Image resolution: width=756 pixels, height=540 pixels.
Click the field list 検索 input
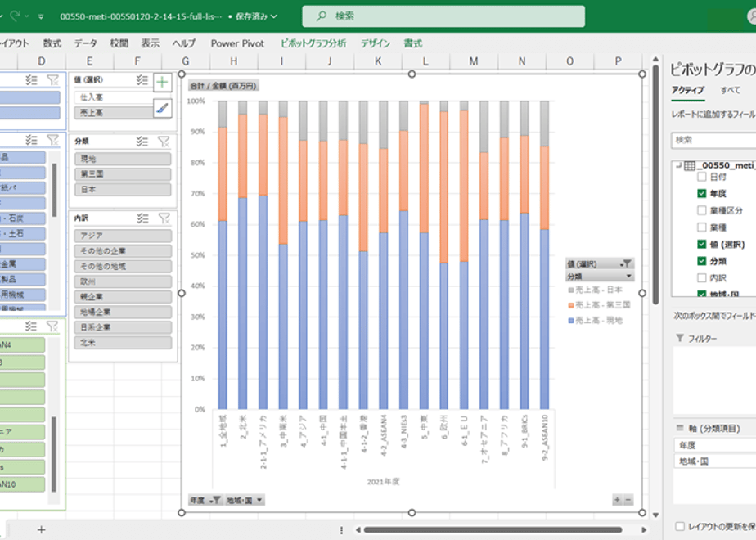[x=713, y=140]
